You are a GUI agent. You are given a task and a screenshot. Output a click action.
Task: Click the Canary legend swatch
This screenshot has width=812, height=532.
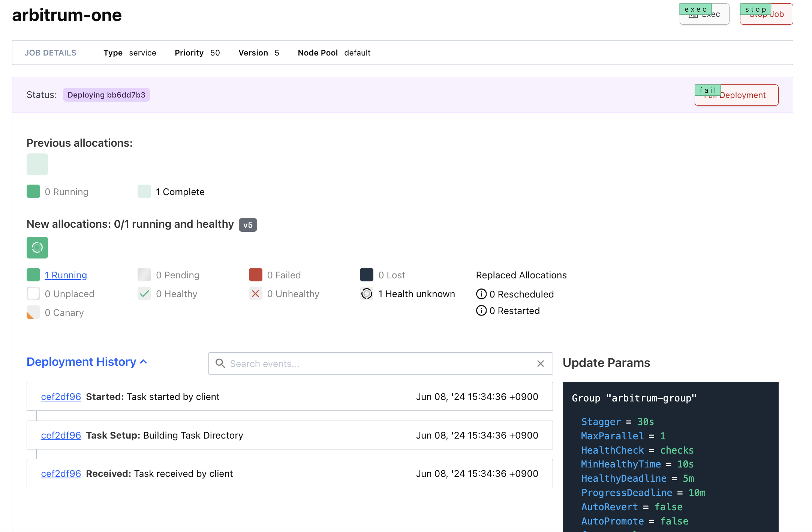pos(33,313)
